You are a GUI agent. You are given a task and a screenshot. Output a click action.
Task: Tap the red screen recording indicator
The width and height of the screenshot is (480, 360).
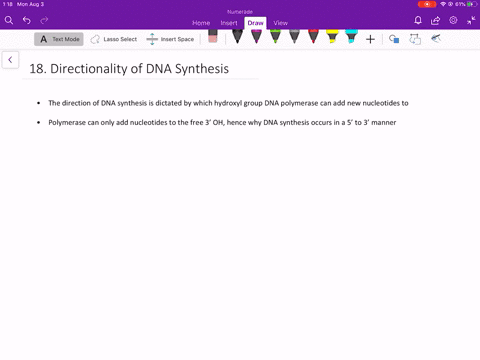pyautogui.click(x=427, y=4)
